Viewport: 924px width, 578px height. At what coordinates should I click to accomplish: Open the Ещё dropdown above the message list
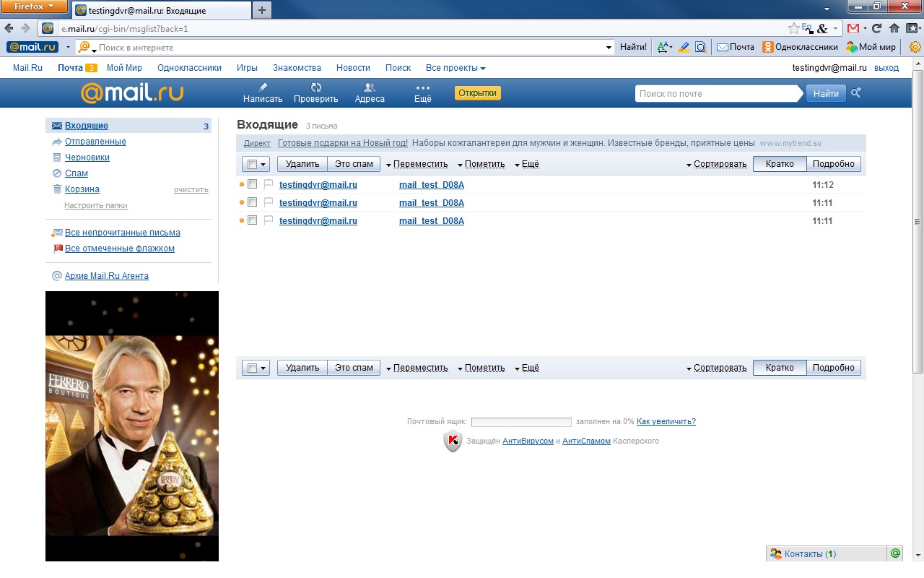(527, 164)
